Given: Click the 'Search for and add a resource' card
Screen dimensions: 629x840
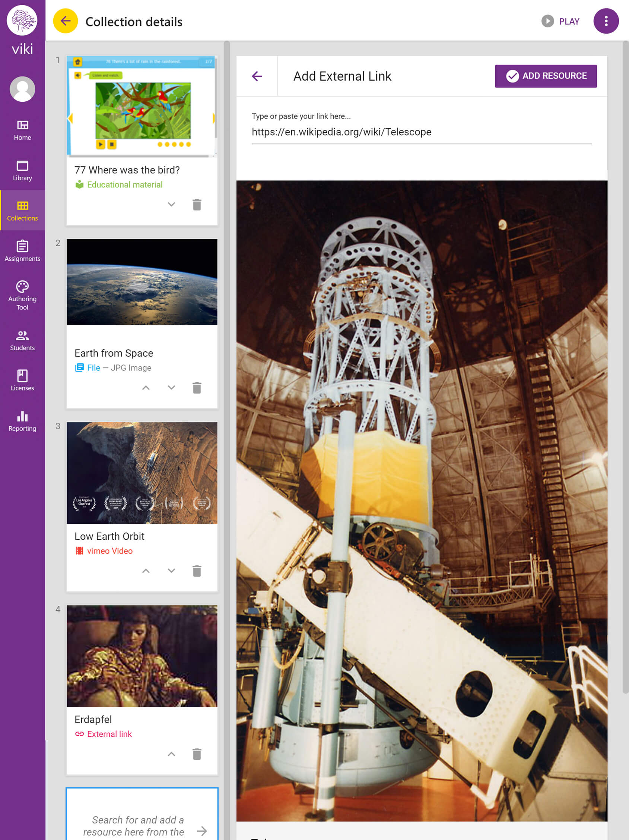Looking at the screenshot, I should point(142,814).
